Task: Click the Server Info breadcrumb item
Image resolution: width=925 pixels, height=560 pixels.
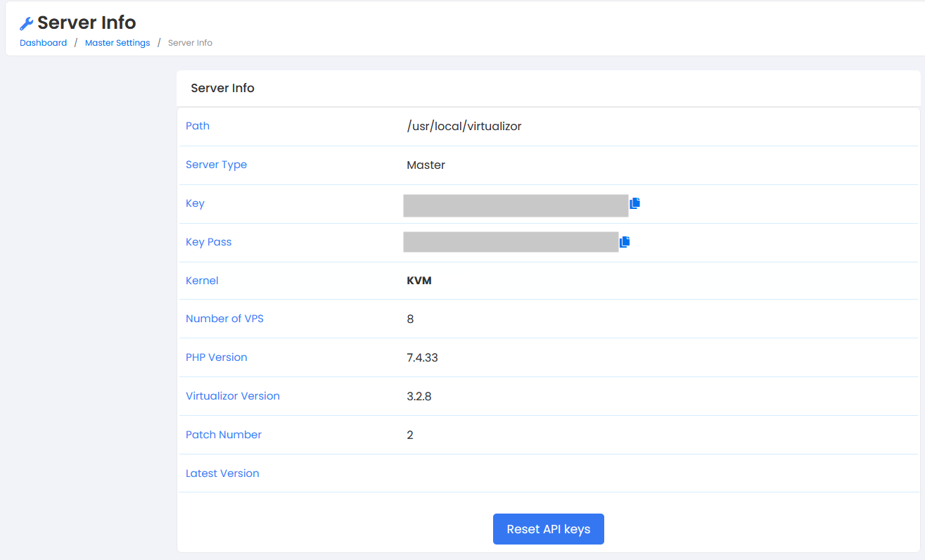Action: 190,43
